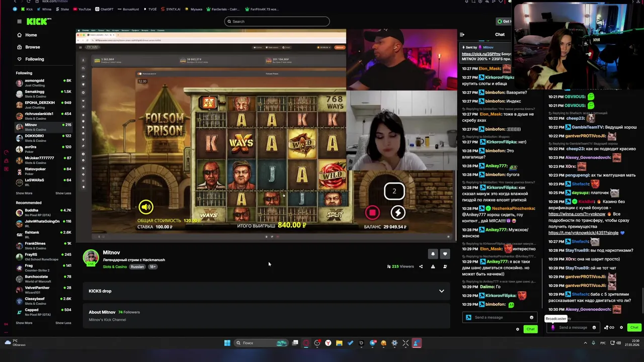Show More under Following list
The width and height of the screenshot is (644, 362).
tap(24, 193)
